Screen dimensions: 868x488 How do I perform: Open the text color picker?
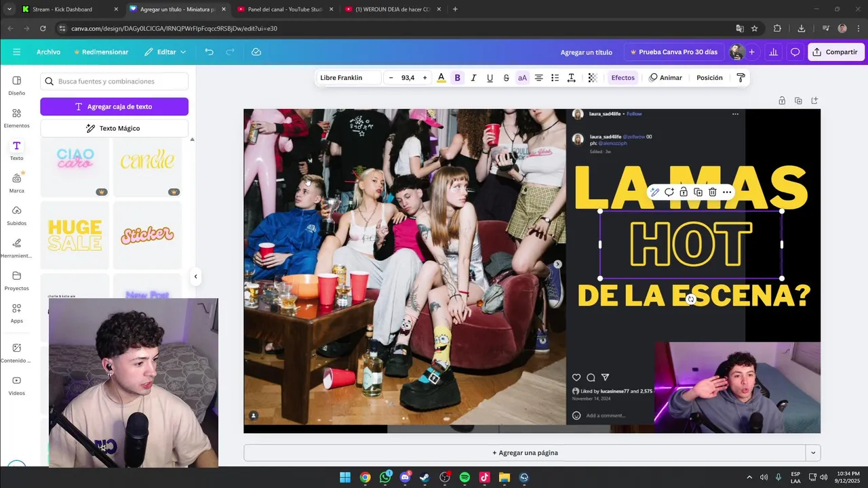coord(441,78)
